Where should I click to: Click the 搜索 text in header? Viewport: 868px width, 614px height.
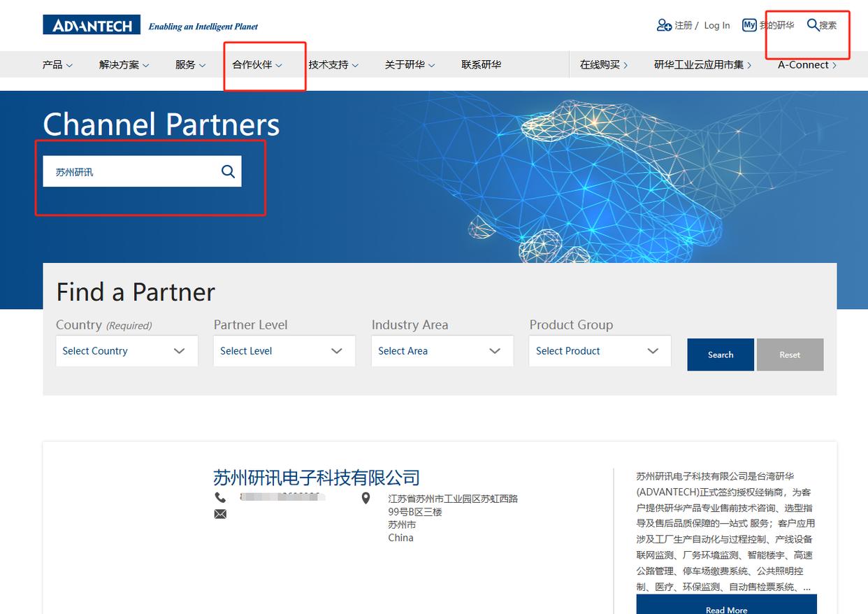[828, 25]
